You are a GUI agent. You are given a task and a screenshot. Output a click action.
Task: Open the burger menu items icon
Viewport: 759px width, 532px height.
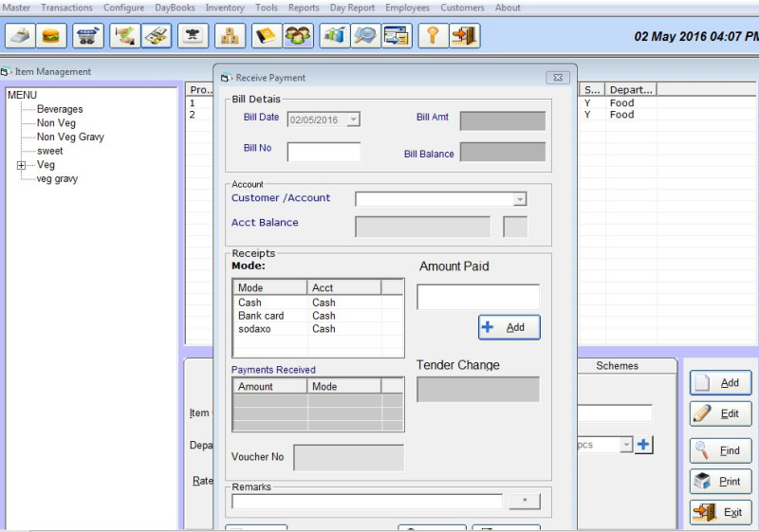click(51, 36)
